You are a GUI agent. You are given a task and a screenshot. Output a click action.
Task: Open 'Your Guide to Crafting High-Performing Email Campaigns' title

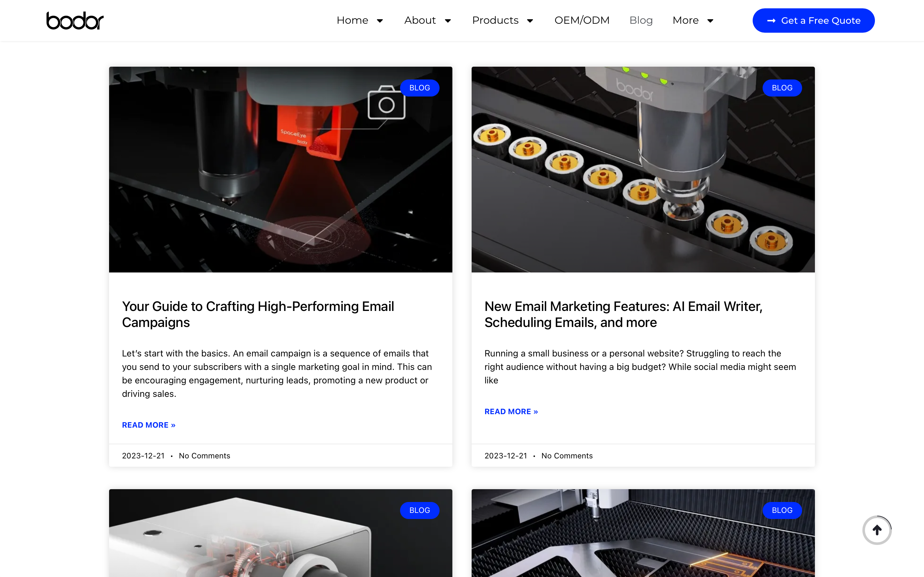(258, 314)
